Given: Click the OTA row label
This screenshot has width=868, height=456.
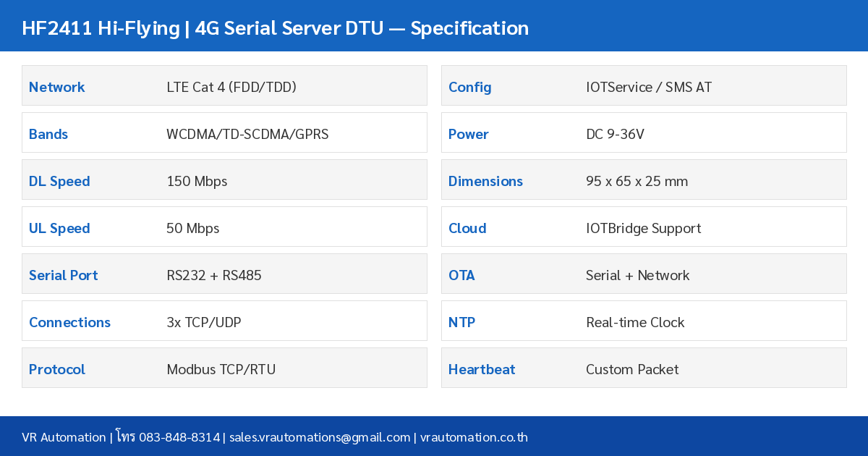Looking at the screenshot, I should [461, 275].
